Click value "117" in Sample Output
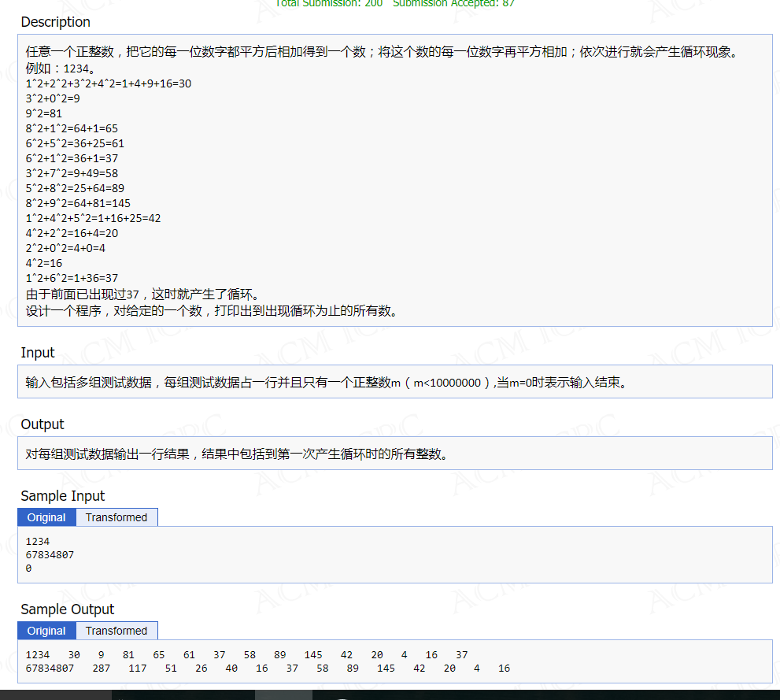The height and width of the screenshot is (700, 780). click(x=138, y=669)
